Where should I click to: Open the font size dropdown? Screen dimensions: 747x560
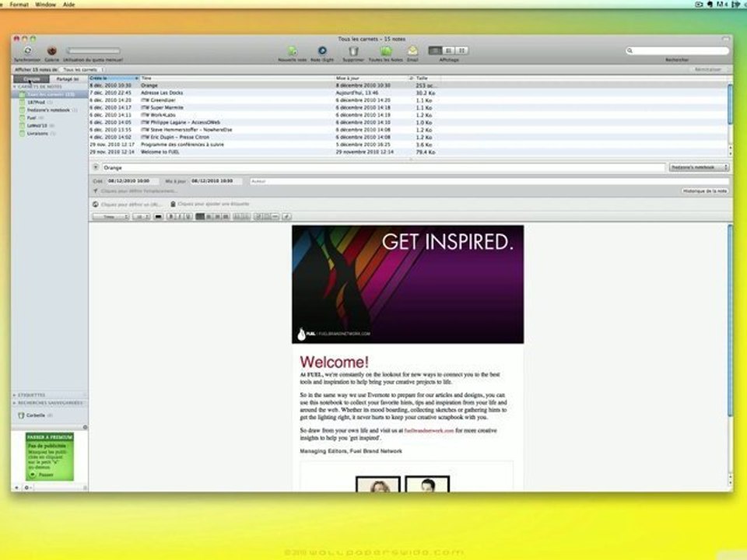[x=141, y=217]
